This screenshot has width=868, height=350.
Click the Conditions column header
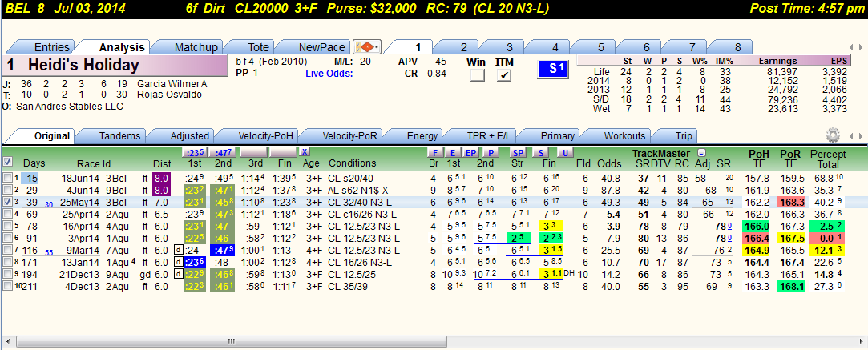[x=352, y=163]
